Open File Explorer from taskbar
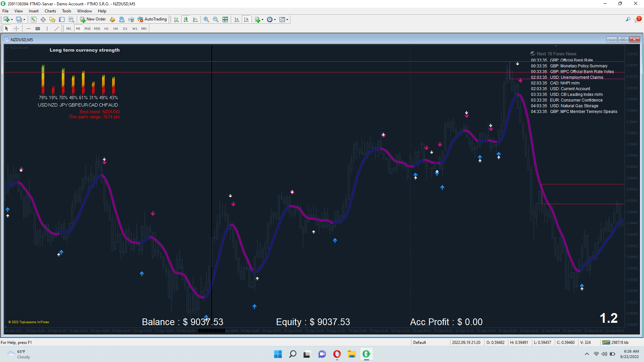Image resolution: width=644 pixels, height=362 pixels. tap(352, 354)
